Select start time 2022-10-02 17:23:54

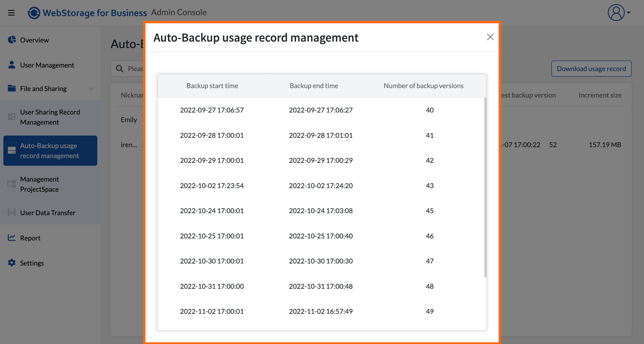pyautogui.click(x=212, y=185)
